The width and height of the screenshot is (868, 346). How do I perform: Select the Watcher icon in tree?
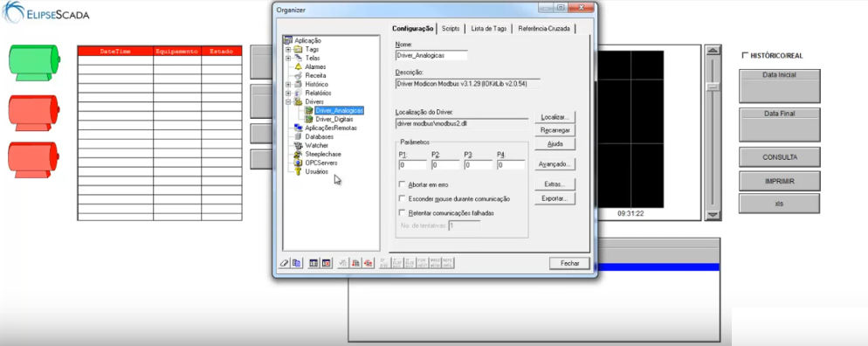pos(299,146)
